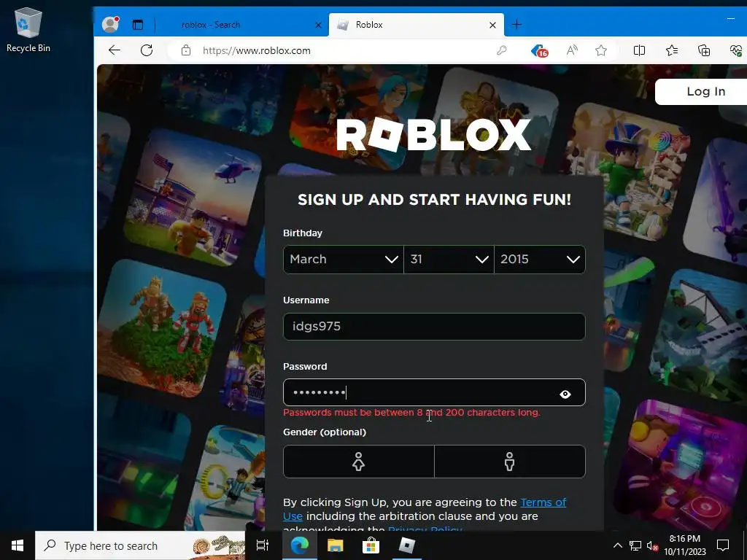747x560 pixels.
Task: Click the Log In button
Action: [x=705, y=91]
